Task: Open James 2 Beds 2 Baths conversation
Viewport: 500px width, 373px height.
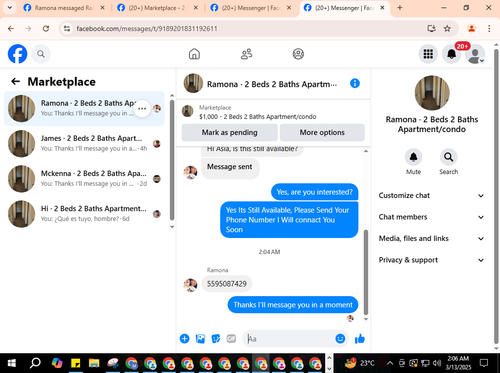Action: click(84, 143)
